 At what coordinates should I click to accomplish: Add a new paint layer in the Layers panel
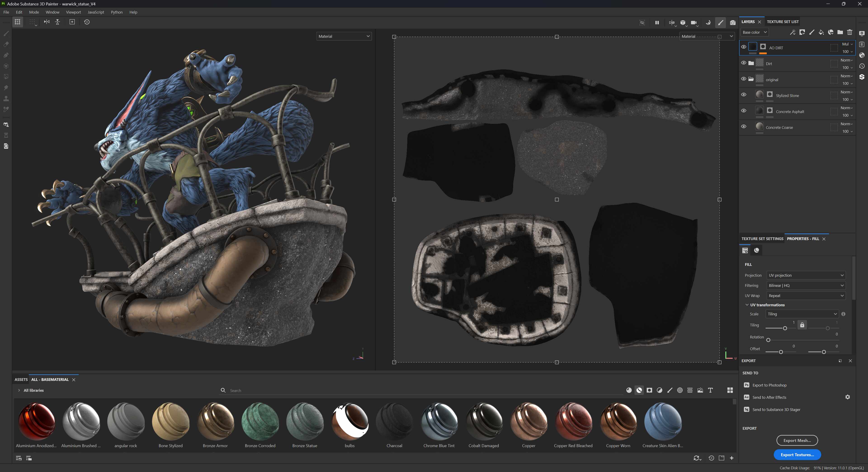pyautogui.click(x=812, y=32)
